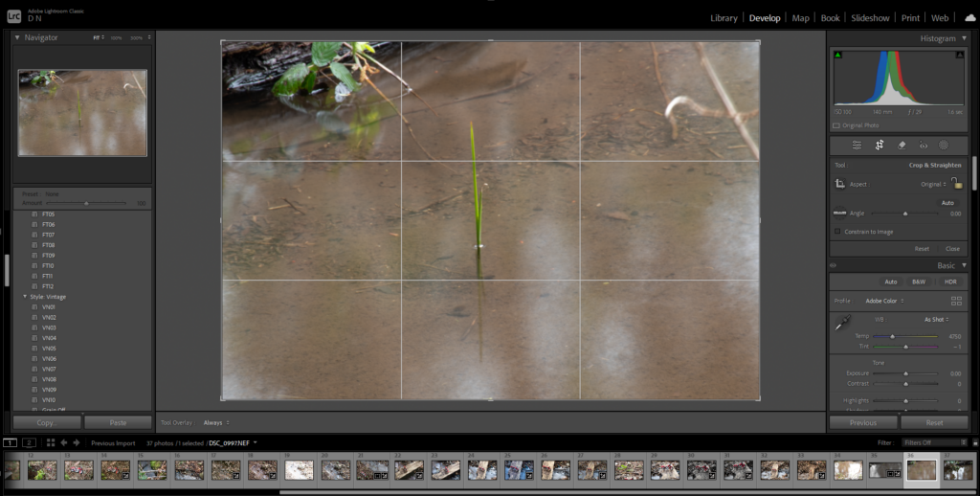Click the Copy... button
The width and height of the screenshot is (980, 496).
click(x=47, y=423)
